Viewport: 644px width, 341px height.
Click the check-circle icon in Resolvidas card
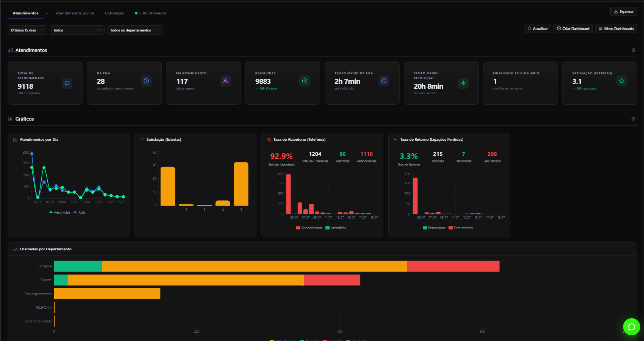tap(305, 81)
